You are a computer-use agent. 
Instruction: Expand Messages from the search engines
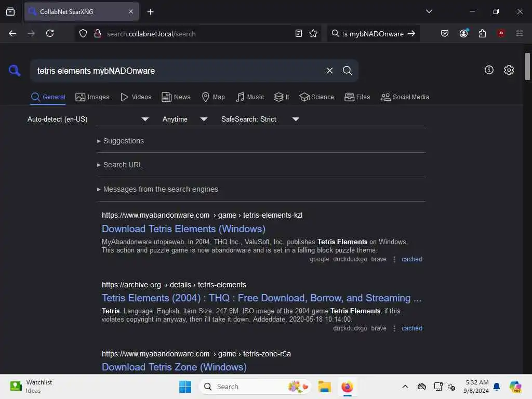click(157, 189)
